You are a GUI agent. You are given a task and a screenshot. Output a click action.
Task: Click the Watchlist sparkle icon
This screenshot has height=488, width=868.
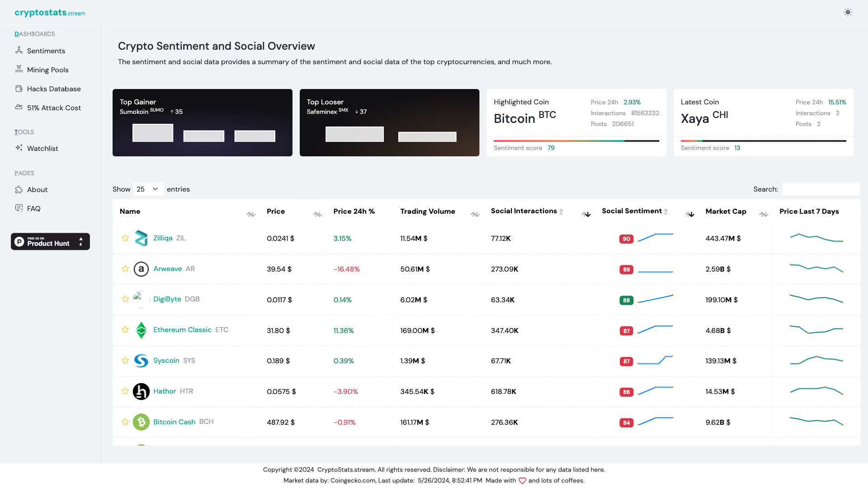click(x=19, y=148)
